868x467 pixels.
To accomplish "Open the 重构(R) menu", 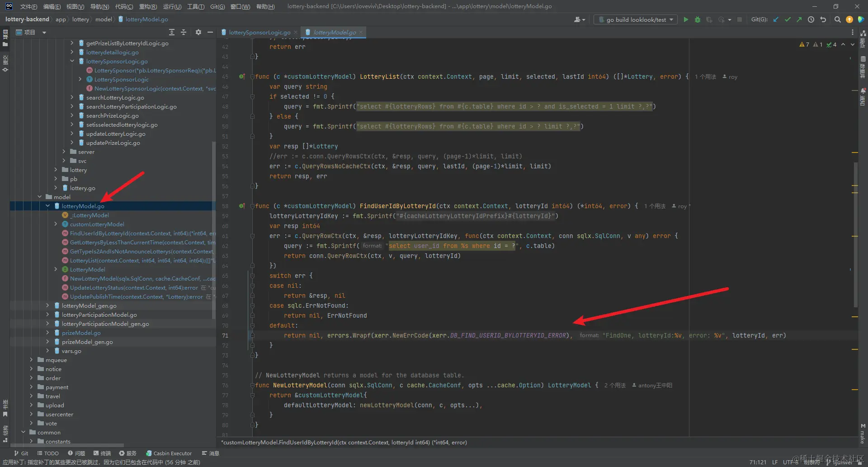I will (x=148, y=6).
